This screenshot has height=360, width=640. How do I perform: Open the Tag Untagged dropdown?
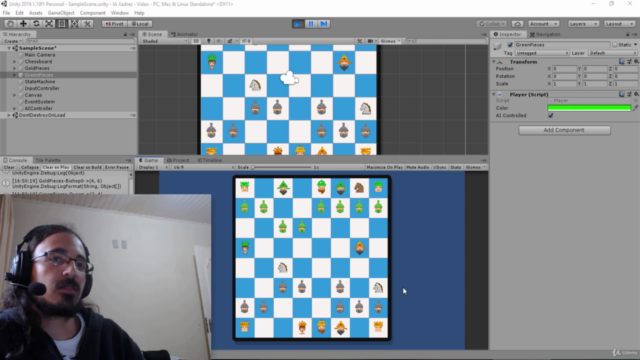pos(542,53)
